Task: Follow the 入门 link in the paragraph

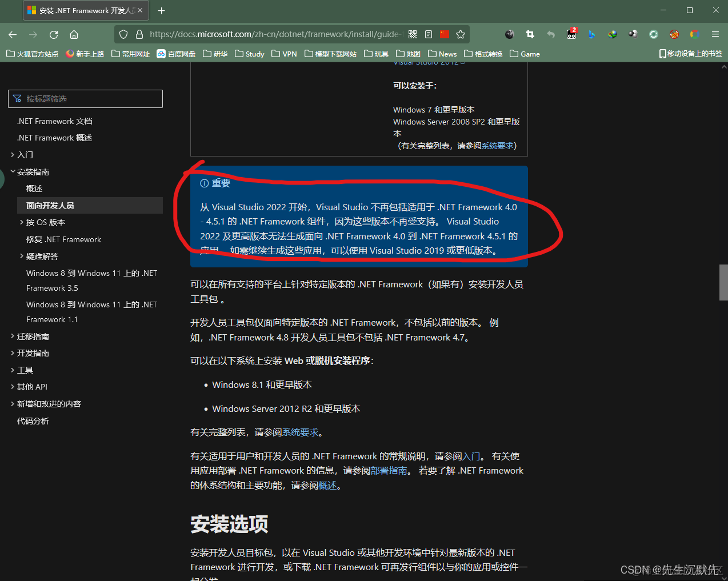Action: click(x=471, y=456)
